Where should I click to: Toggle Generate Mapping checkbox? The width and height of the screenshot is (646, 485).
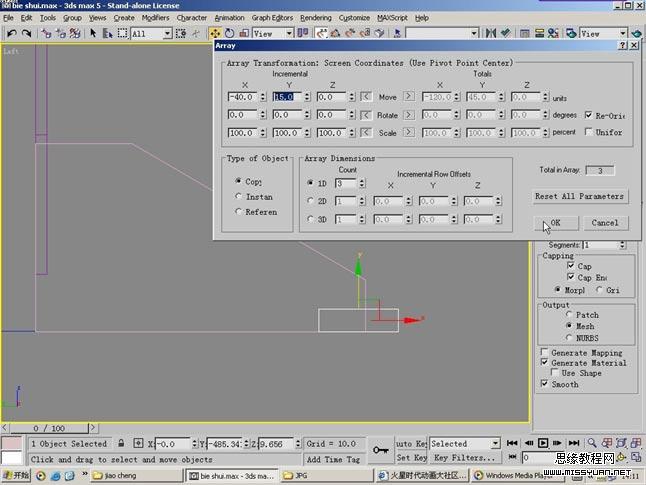pyautogui.click(x=544, y=352)
